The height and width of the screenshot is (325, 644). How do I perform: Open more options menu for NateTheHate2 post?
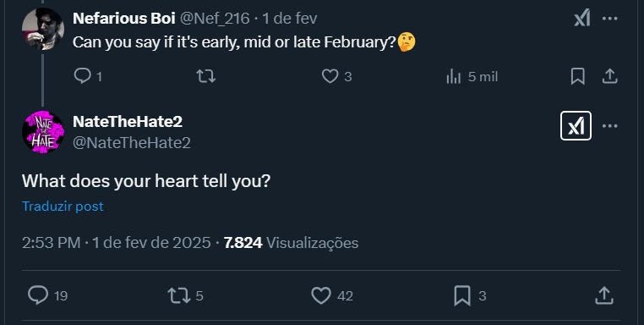pyautogui.click(x=610, y=126)
